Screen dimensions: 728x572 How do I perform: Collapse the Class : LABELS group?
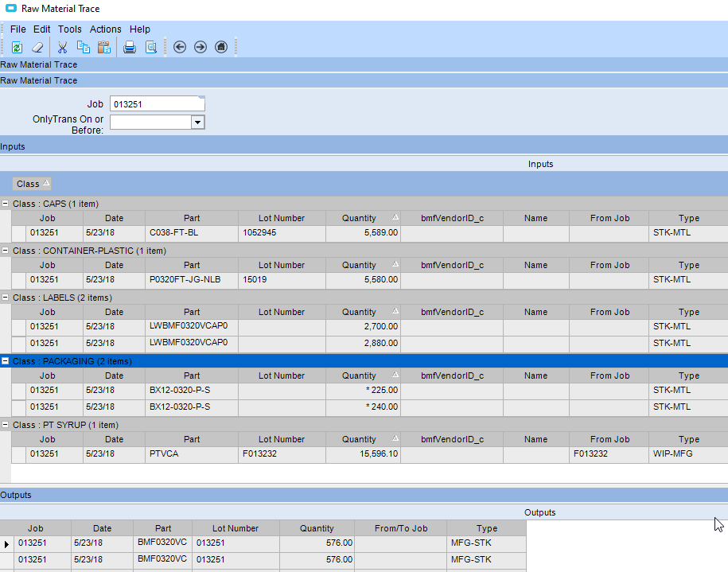6,298
